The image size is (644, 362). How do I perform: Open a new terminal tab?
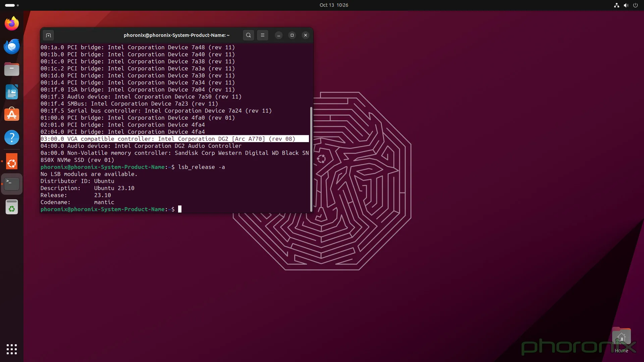coord(48,35)
